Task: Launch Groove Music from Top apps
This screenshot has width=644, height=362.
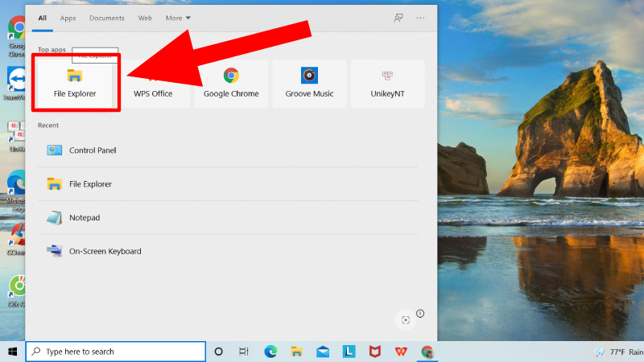Action: pyautogui.click(x=309, y=84)
